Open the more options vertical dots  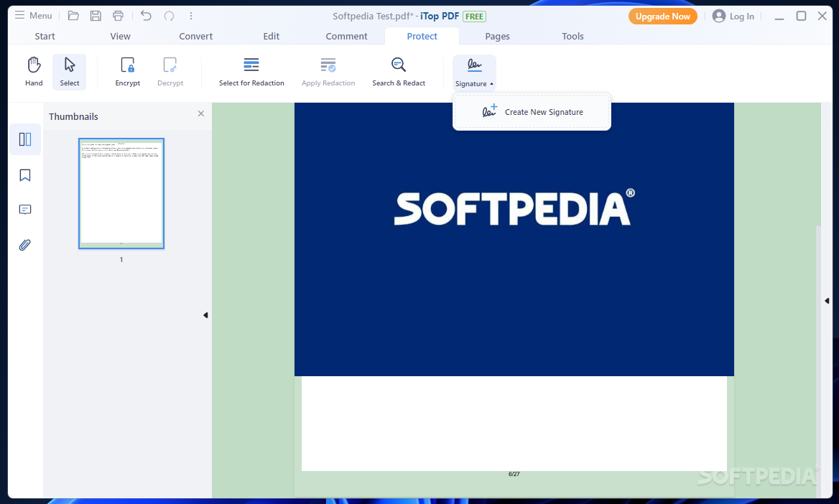click(191, 16)
